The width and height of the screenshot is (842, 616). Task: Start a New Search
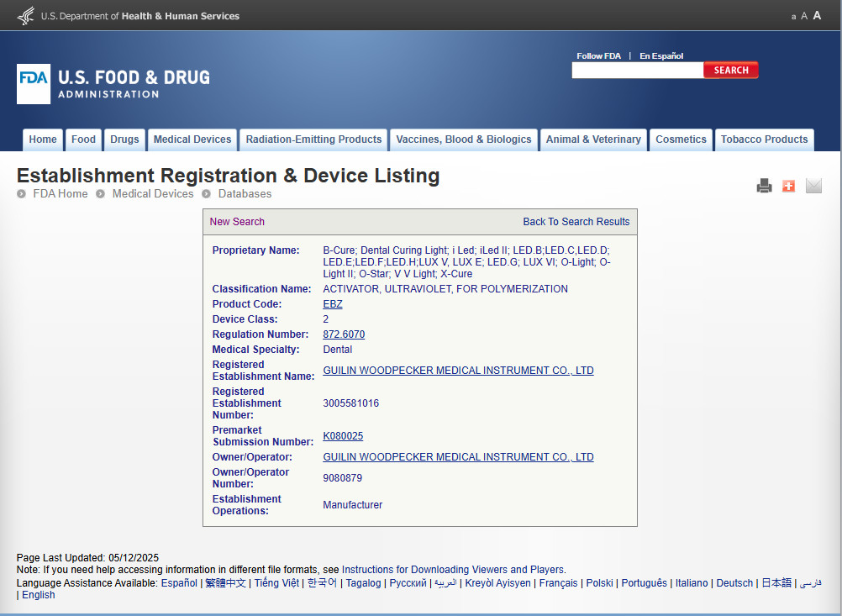[237, 222]
